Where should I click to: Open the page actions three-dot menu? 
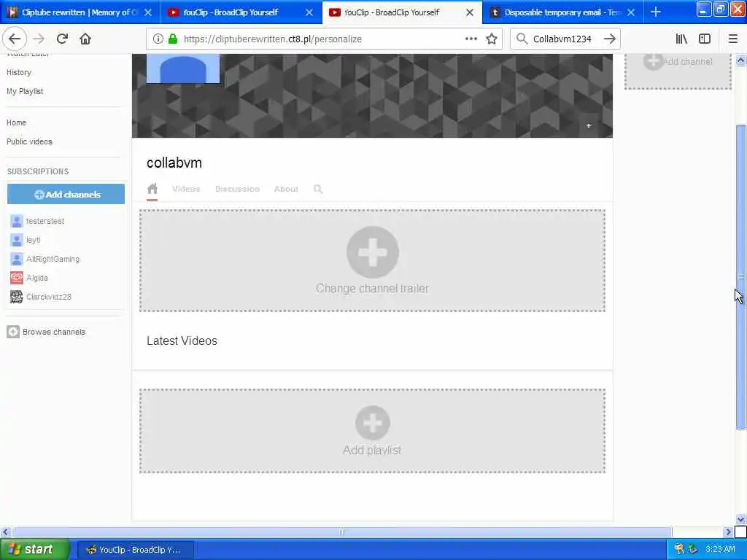tap(471, 39)
